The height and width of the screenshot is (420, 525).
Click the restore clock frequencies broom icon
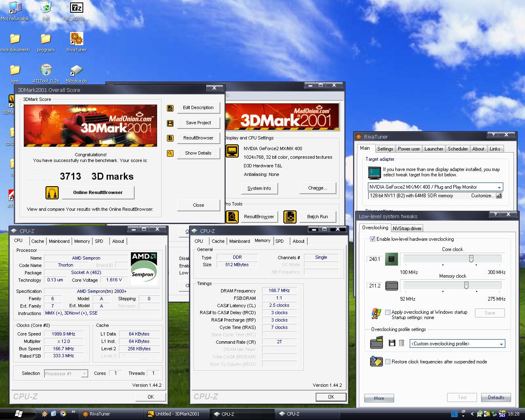tap(376, 361)
